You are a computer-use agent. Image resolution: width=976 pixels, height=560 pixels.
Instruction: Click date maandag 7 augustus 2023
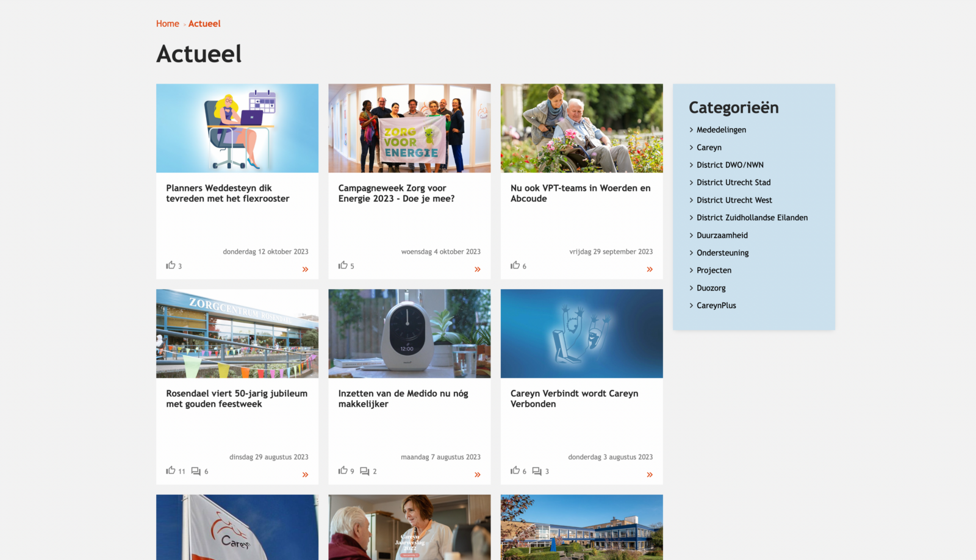(x=441, y=458)
